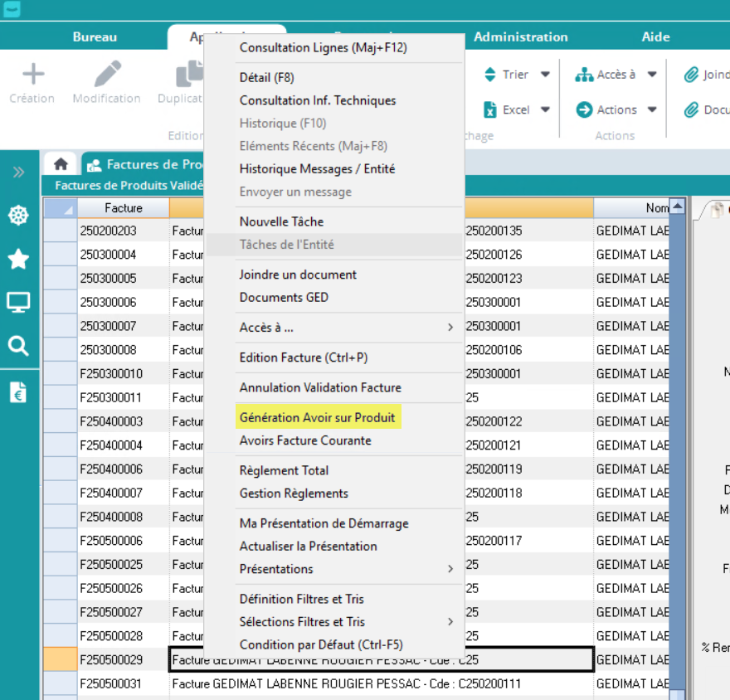Click the Création plus icon
730x700 pixels.
coord(32,75)
